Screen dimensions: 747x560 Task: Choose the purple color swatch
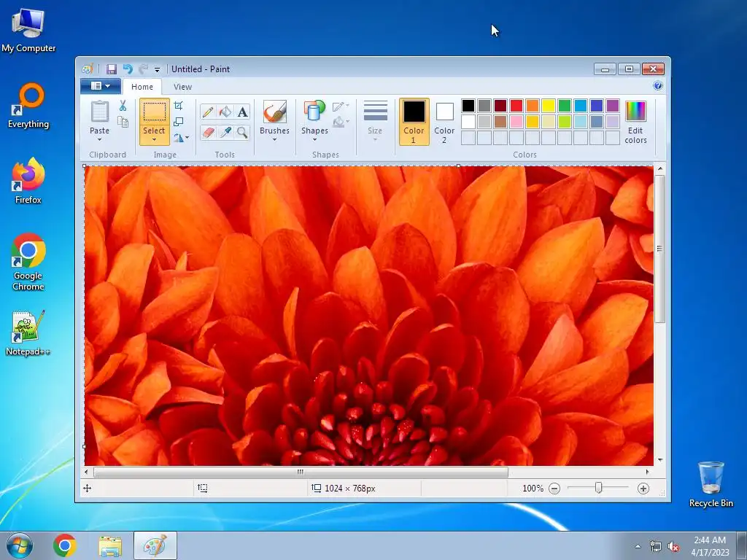tap(613, 106)
